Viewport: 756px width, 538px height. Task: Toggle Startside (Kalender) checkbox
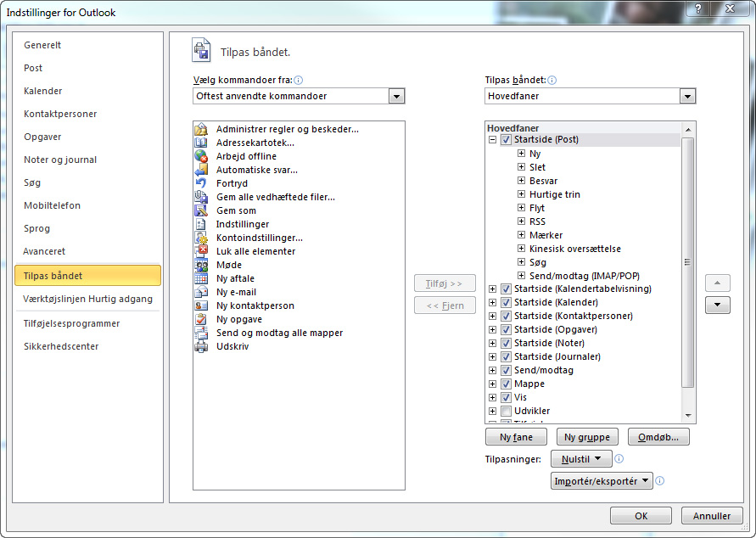click(x=506, y=302)
